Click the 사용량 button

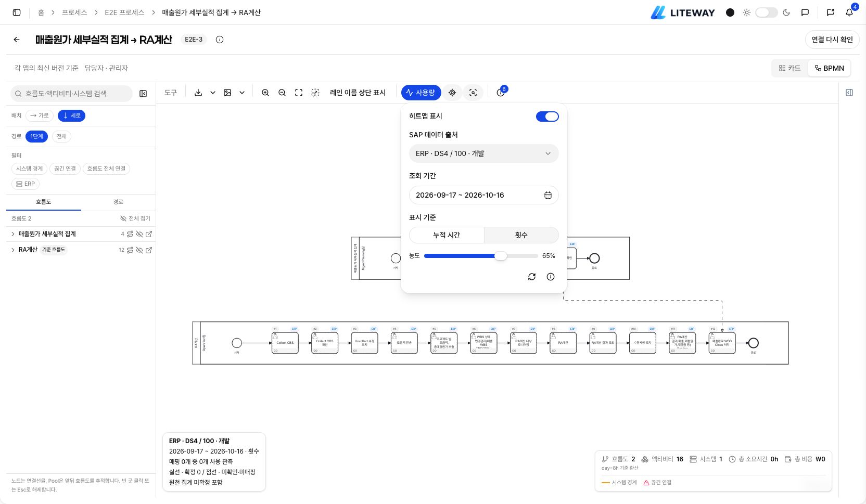point(421,93)
